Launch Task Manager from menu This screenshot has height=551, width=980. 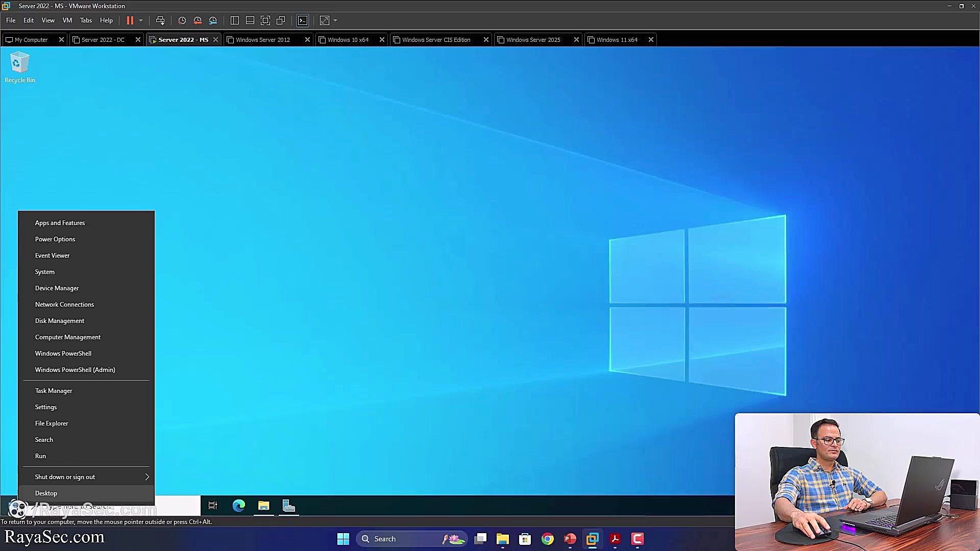click(x=86, y=391)
